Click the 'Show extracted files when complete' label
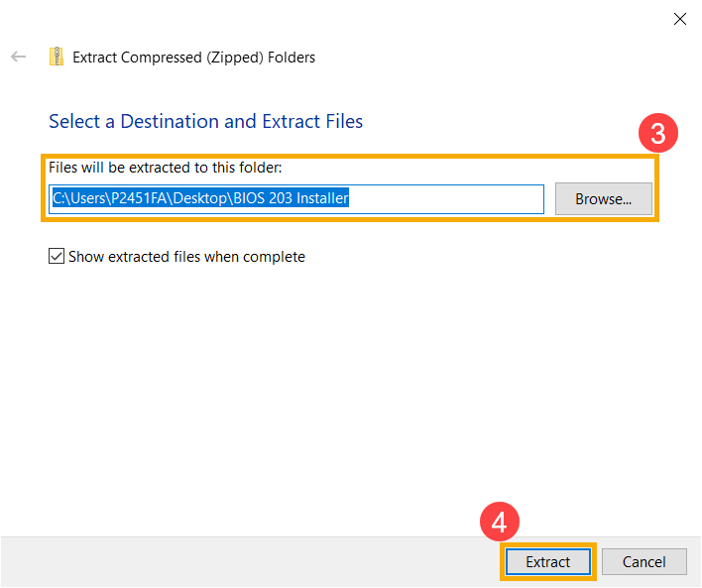The image size is (702, 588). tap(186, 257)
